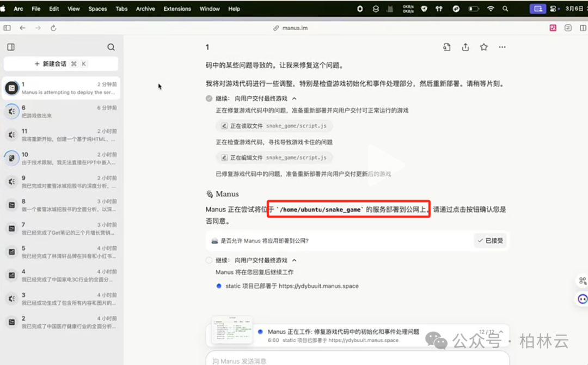Click the red extension icon in Arc toolbar
The height and width of the screenshot is (365, 588).
click(553, 28)
